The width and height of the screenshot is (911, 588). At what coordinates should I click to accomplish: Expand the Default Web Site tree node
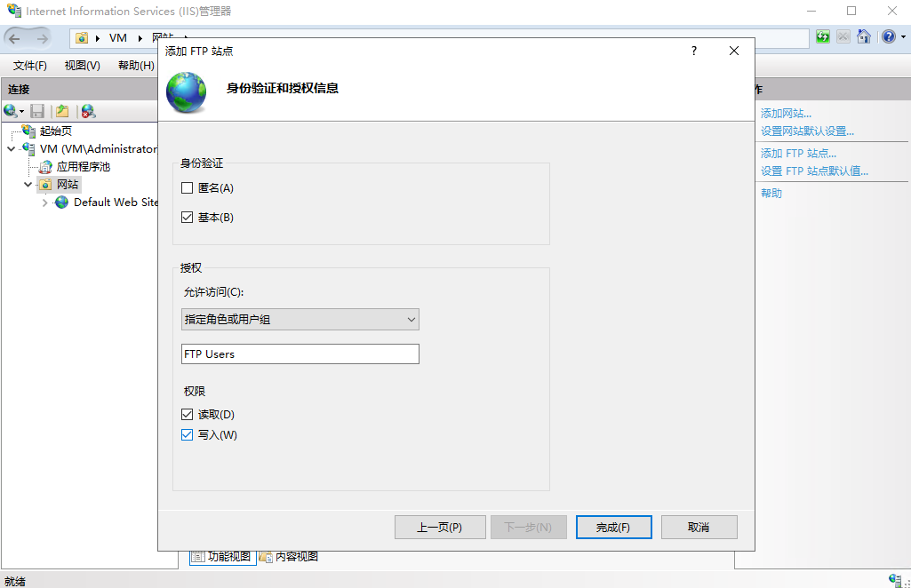tap(45, 203)
